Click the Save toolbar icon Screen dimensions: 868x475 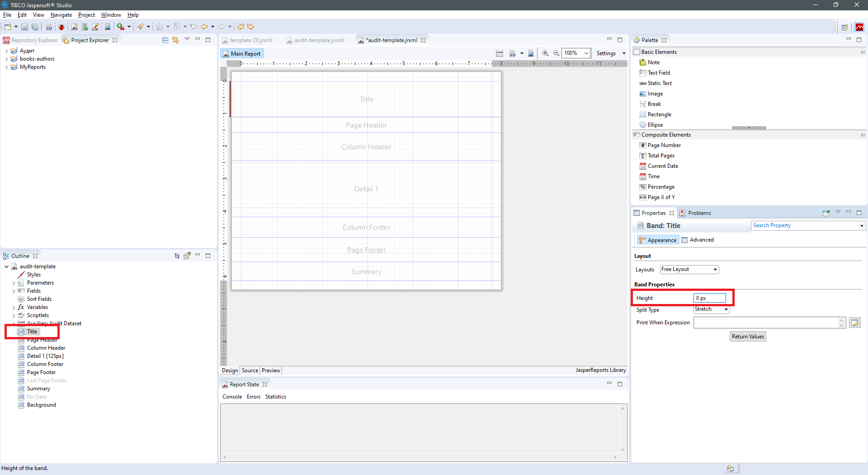point(24,27)
